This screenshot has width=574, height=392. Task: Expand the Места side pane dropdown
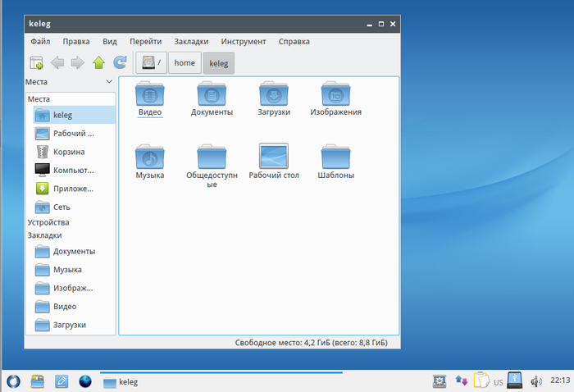tap(109, 82)
